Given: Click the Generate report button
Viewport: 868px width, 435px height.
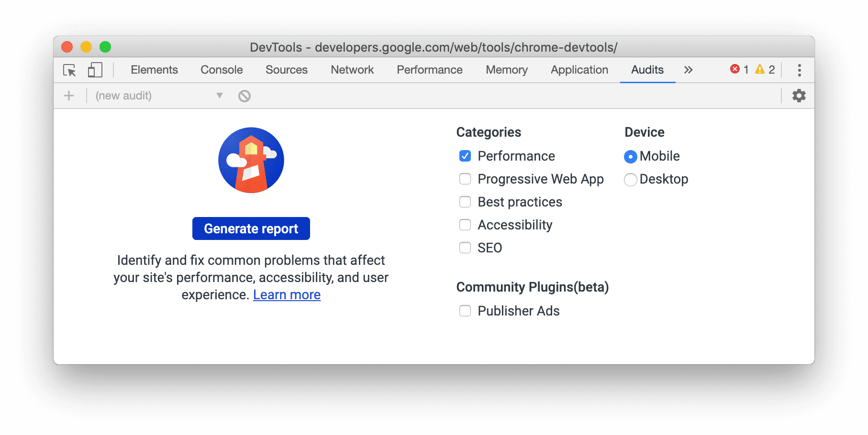Looking at the screenshot, I should tap(251, 228).
